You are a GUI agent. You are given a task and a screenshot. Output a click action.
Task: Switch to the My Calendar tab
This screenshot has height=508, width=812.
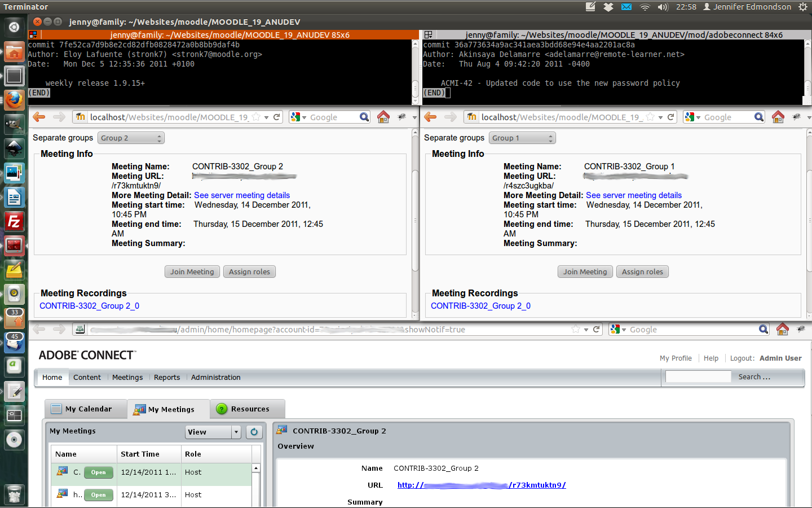point(86,409)
